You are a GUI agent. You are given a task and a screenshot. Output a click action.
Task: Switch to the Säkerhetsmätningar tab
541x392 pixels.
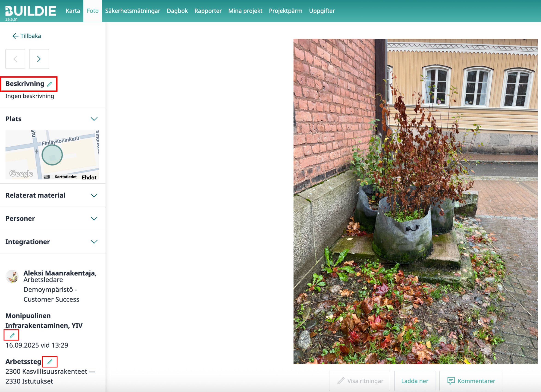point(133,11)
